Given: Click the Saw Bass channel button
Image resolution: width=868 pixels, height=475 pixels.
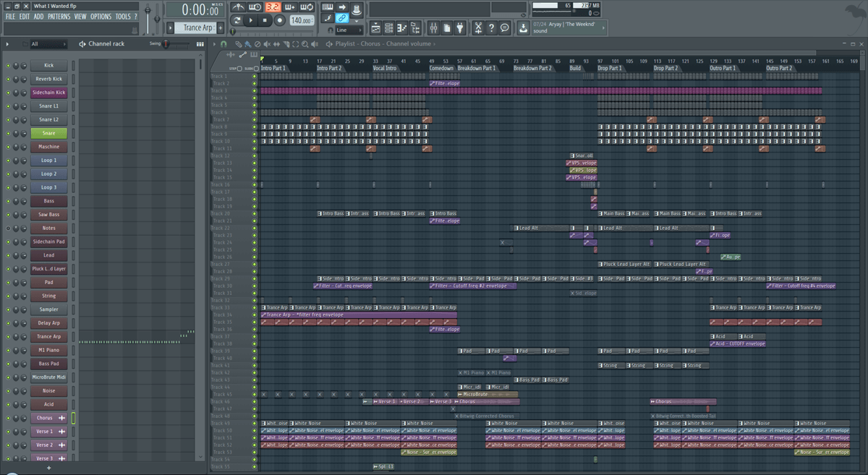Looking at the screenshot, I should 48,215.
